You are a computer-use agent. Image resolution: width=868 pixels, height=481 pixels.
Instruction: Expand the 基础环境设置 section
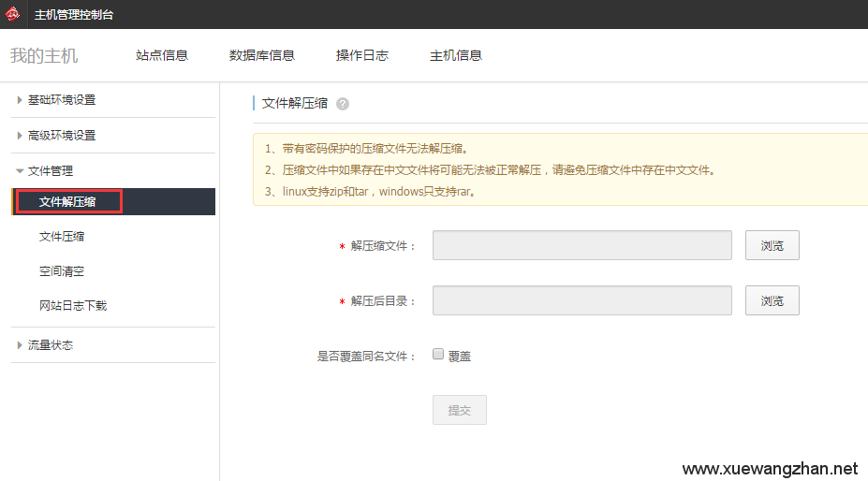[62, 100]
